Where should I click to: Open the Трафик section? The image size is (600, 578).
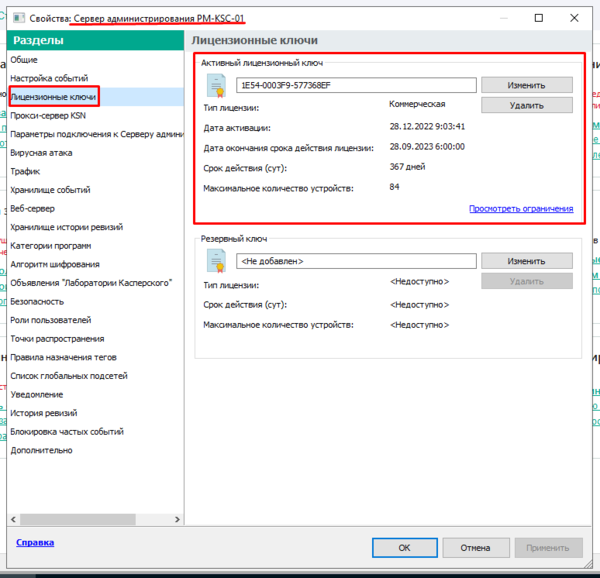[x=25, y=171]
